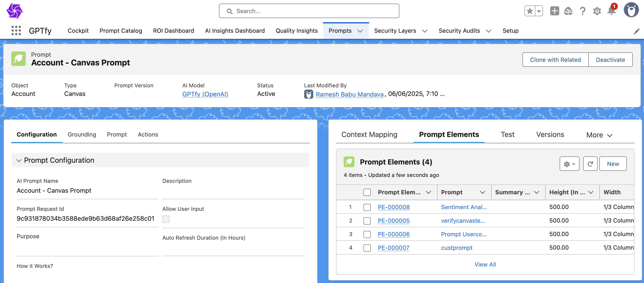Expand the More tabs dropdown
This screenshot has height=283, width=644.
[599, 135]
